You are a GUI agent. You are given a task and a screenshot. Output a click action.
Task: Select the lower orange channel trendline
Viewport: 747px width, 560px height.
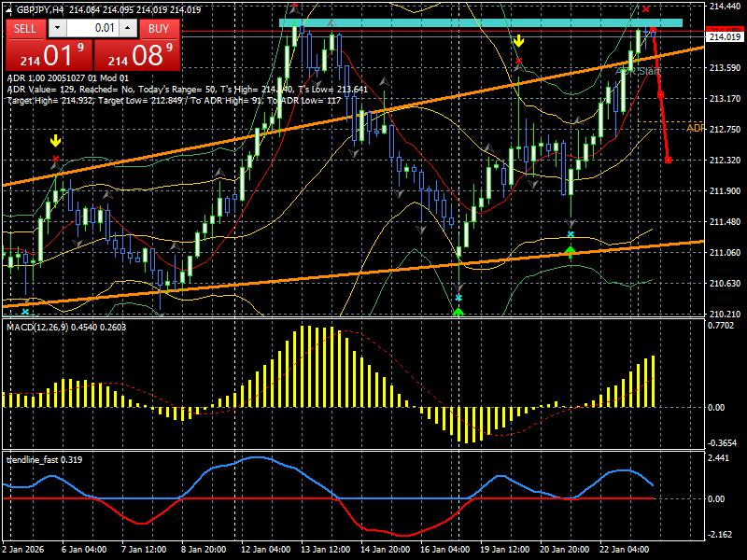point(353,273)
